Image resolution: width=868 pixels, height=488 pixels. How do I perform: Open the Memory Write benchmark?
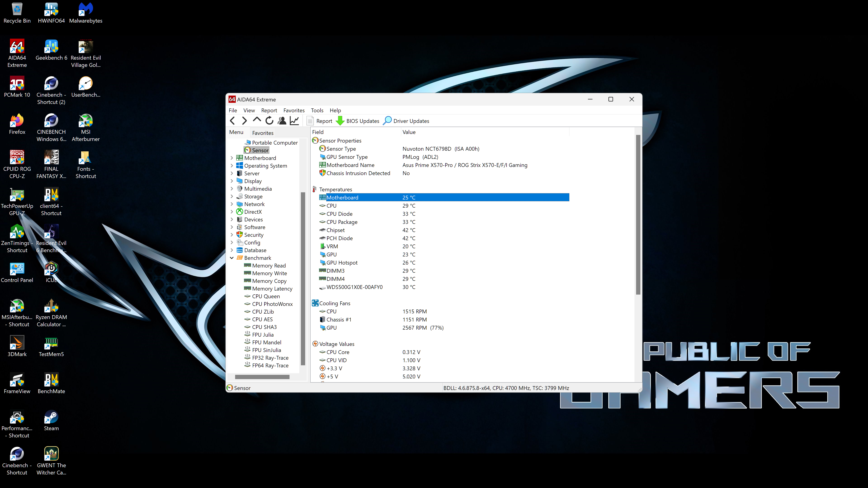[266, 273]
